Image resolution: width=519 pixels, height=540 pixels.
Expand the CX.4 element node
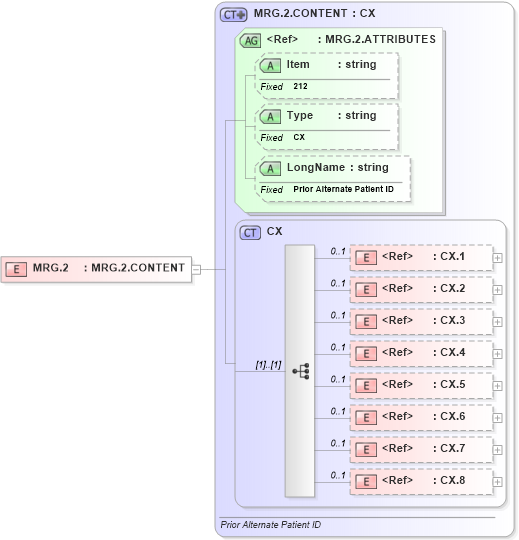(x=497, y=354)
